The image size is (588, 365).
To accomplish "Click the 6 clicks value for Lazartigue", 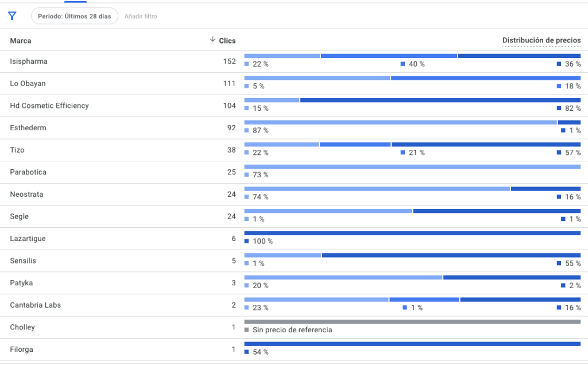I will [x=234, y=238].
